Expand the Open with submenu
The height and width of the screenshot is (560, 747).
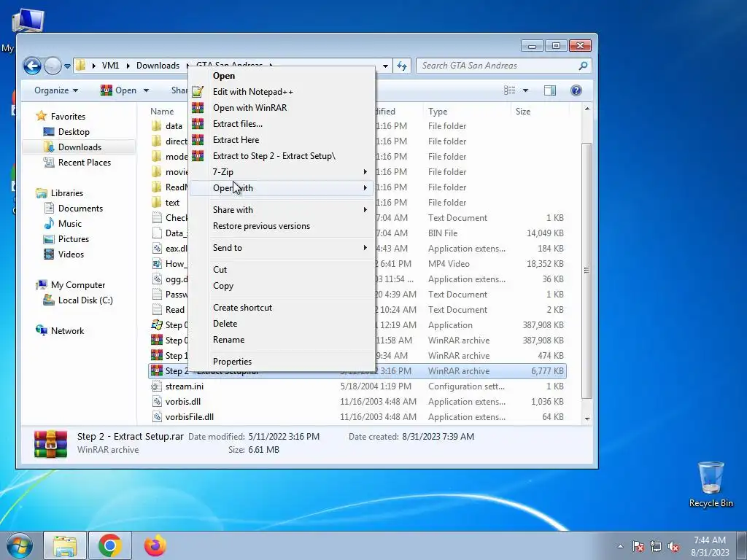click(x=282, y=188)
